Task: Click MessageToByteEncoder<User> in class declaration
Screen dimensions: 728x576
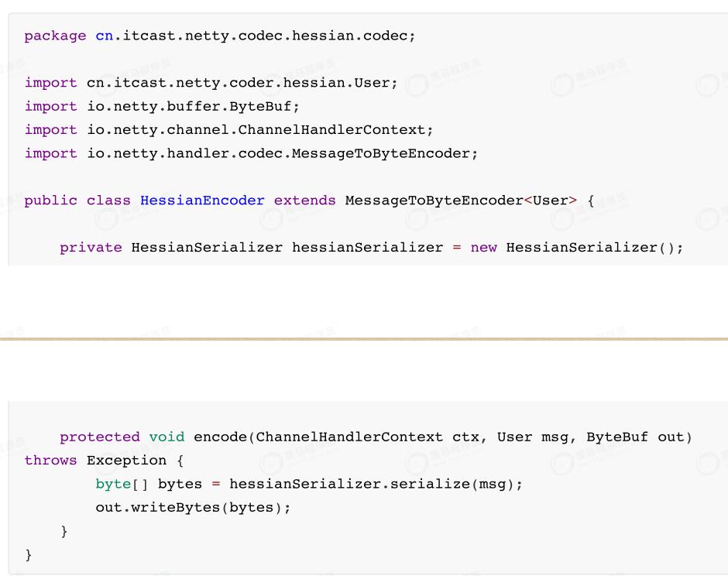Action: point(461,200)
